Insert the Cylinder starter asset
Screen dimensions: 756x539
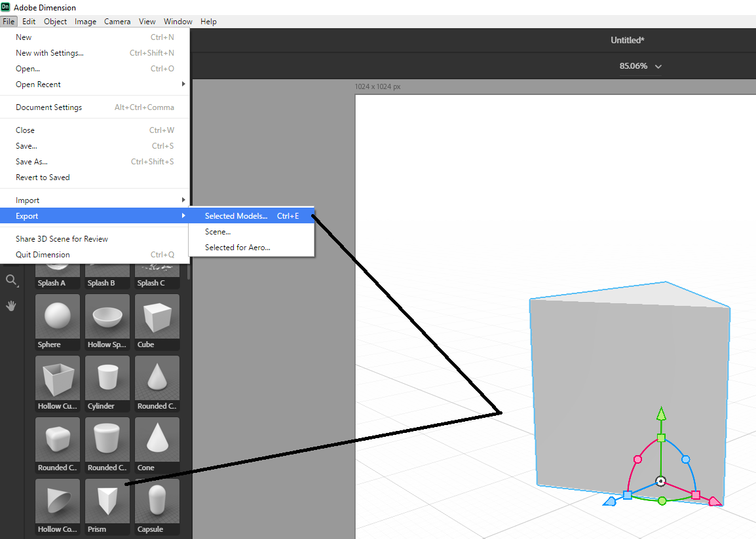pos(107,377)
